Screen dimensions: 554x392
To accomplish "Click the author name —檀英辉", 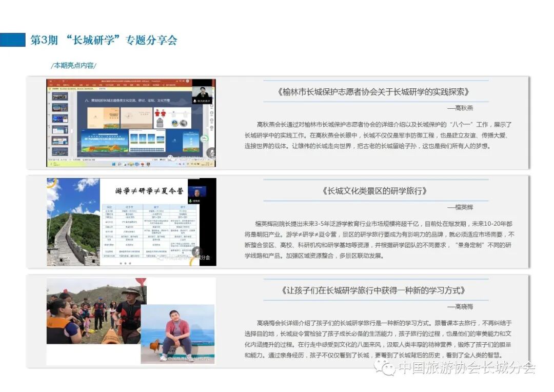I will point(460,207).
